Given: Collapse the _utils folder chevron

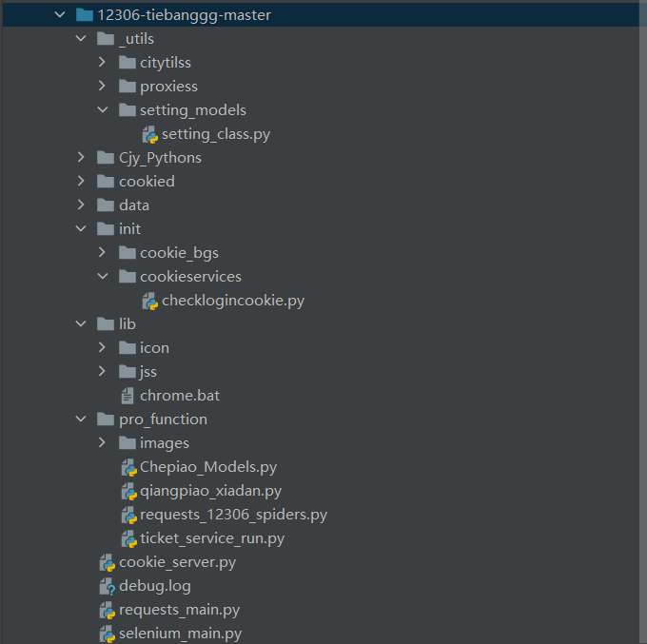Looking at the screenshot, I should (81, 38).
